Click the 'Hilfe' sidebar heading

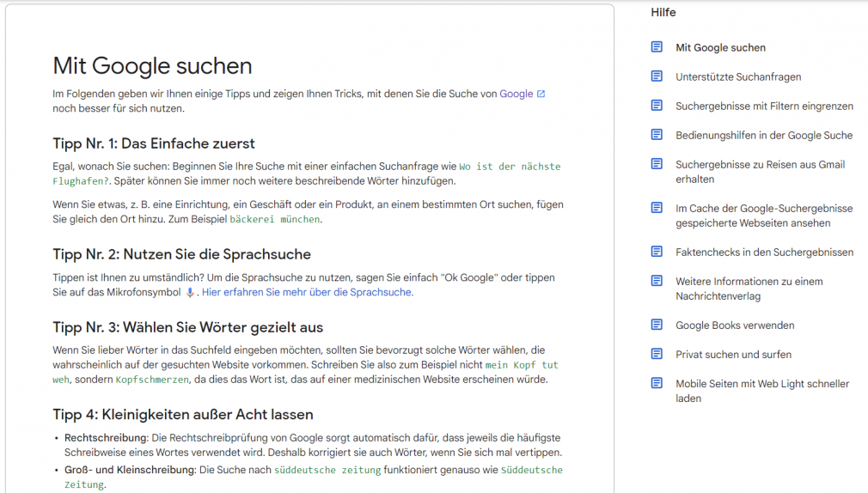click(x=663, y=12)
